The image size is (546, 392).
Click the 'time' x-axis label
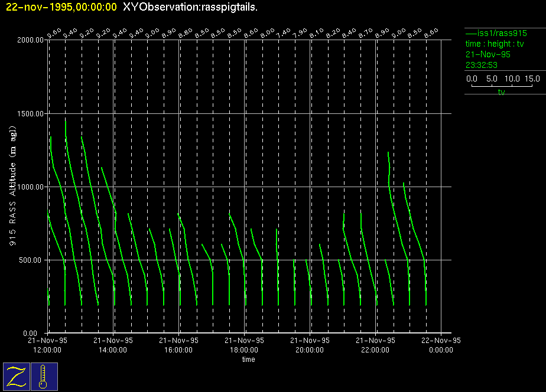pyautogui.click(x=248, y=360)
